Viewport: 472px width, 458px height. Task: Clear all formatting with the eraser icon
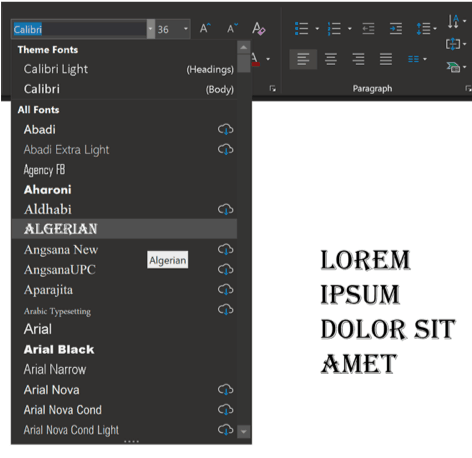point(259,29)
